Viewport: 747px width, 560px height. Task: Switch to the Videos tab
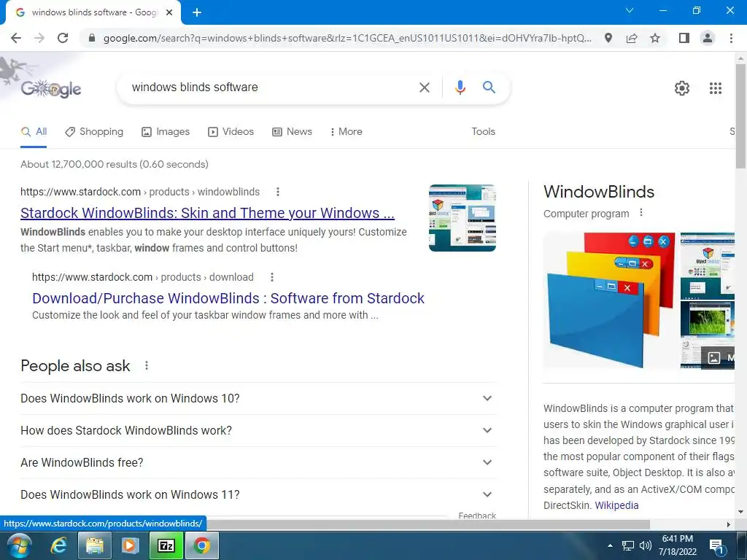[231, 132]
